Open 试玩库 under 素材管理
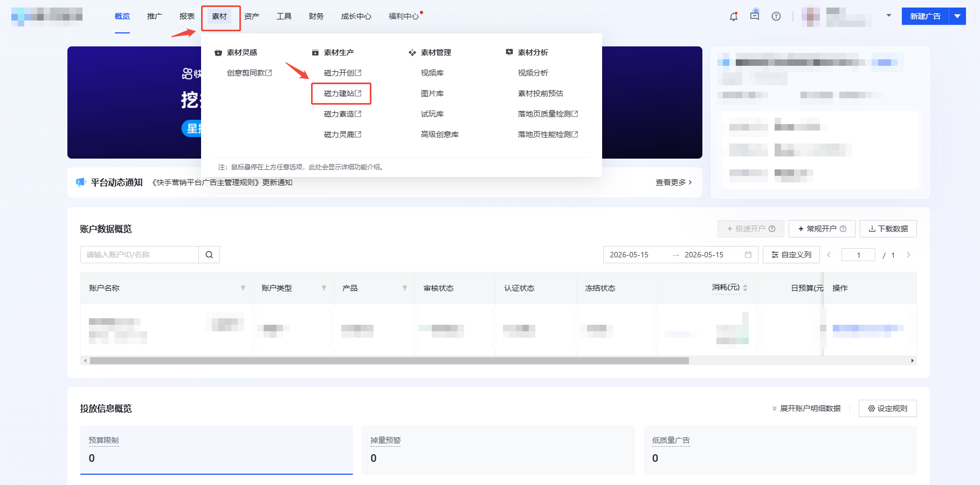This screenshot has height=485, width=980. [432, 114]
